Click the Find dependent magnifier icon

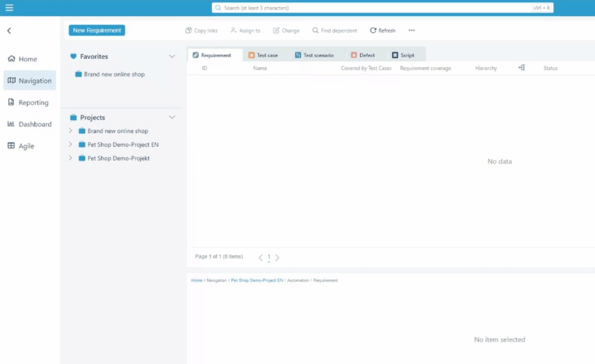tap(315, 30)
